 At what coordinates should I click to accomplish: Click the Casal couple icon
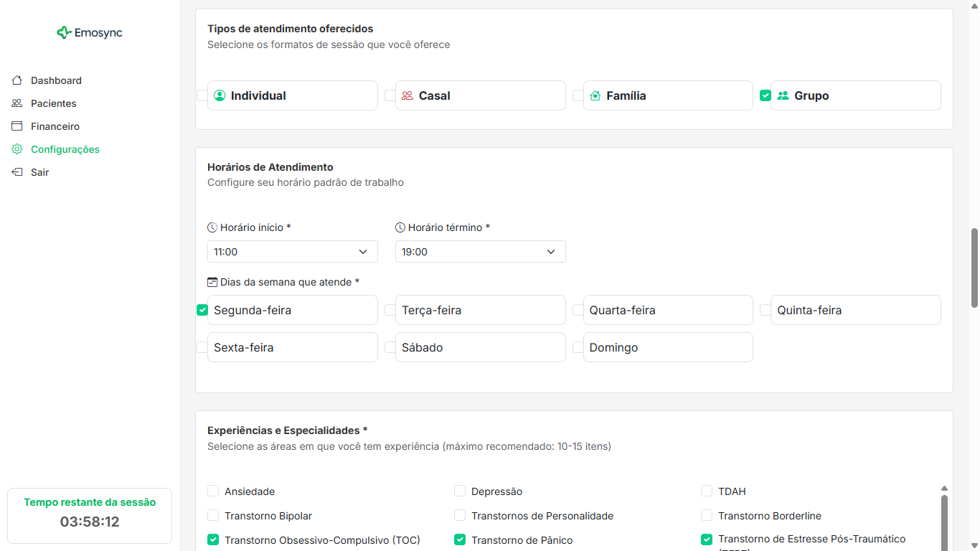pos(407,95)
